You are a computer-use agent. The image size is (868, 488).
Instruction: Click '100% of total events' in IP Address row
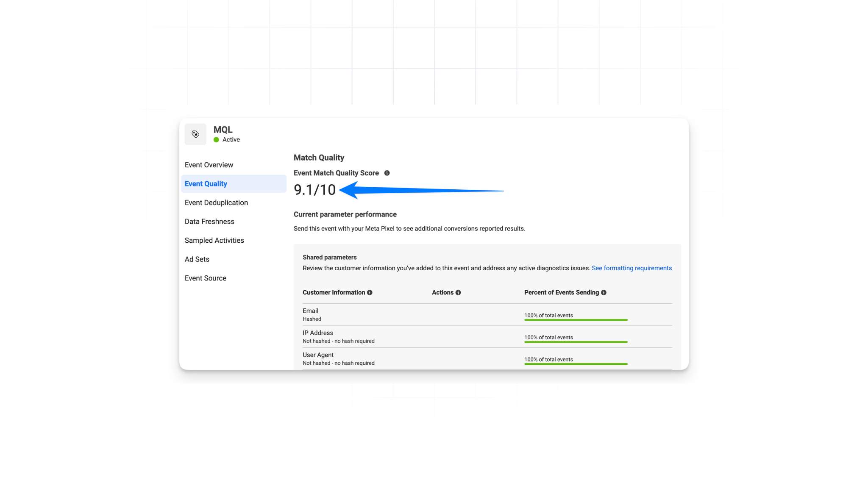click(x=548, y=338)
